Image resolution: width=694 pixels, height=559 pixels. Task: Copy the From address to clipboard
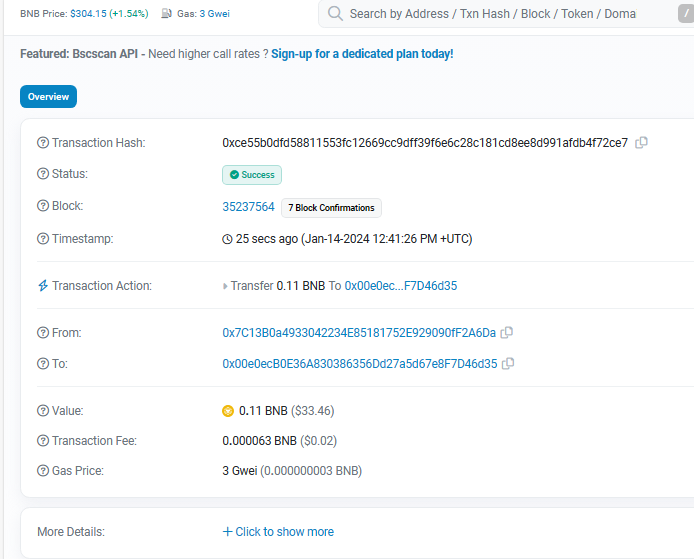click(x=506, y=332)
